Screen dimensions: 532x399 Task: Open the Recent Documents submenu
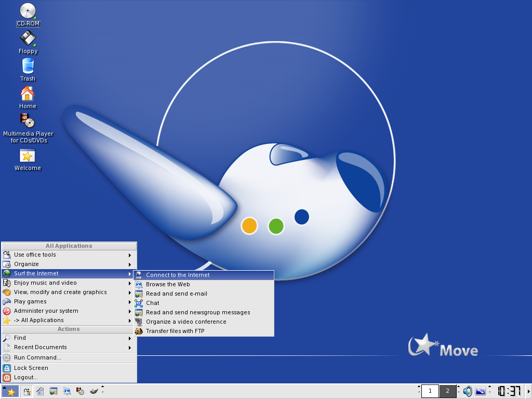[69, 348]
